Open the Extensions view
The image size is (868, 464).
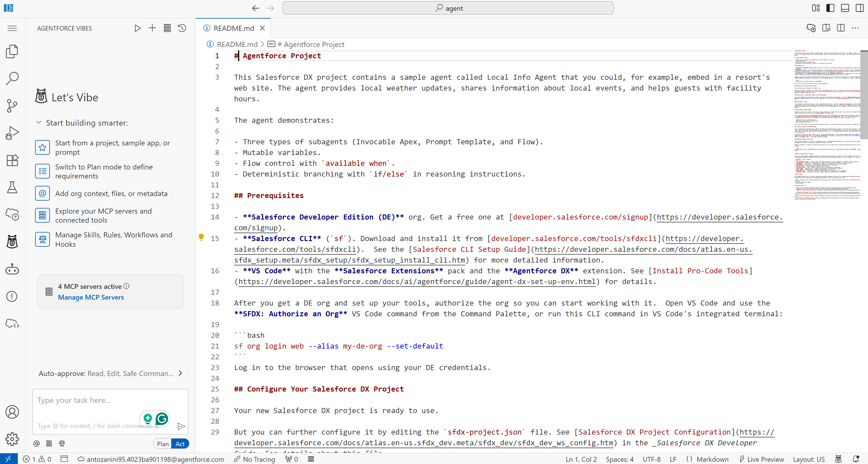coord(12,160)
